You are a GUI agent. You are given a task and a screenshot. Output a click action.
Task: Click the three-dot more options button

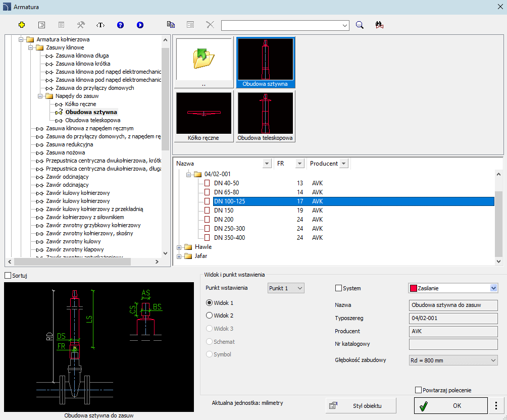point(496,406)
